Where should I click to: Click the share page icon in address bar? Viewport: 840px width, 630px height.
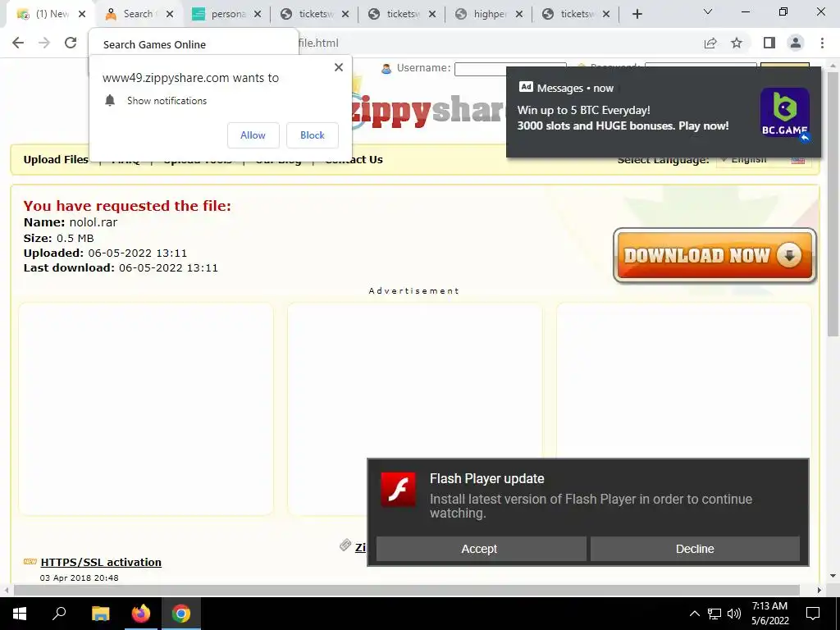[710, 43]
